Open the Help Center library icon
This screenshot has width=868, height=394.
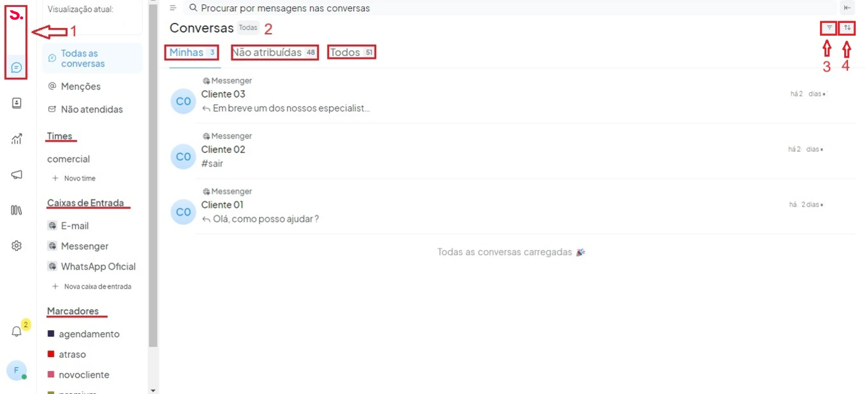pos(17,210)
